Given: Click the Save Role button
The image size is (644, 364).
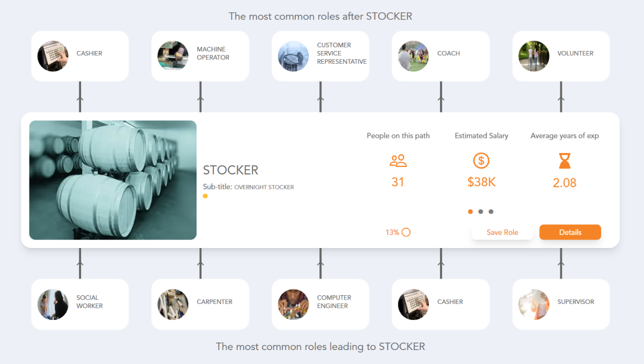Looking at the screenshot, I should 502,232.
